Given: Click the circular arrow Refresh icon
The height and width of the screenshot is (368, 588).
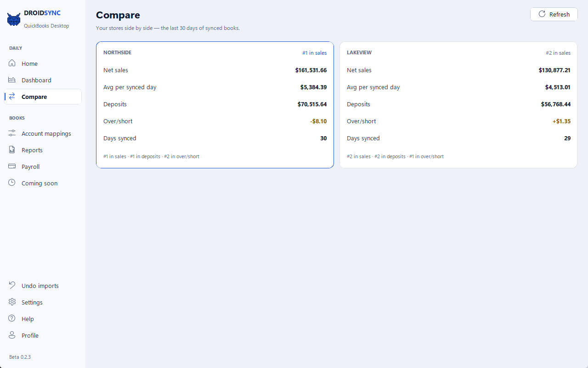Looking at the screenshot, I should pos(542,14).
